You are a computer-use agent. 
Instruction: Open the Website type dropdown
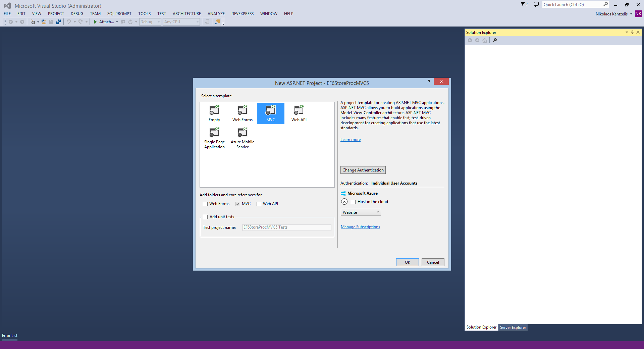(x=361, y=212)
